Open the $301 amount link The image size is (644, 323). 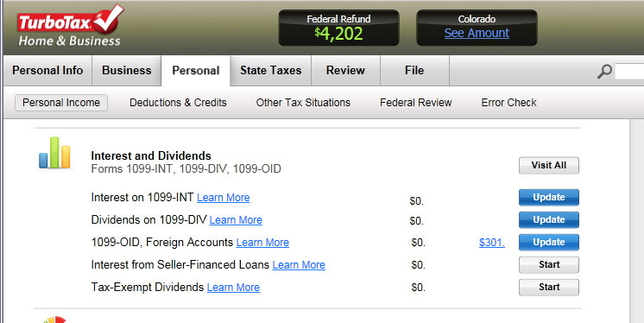click(492, 243)
